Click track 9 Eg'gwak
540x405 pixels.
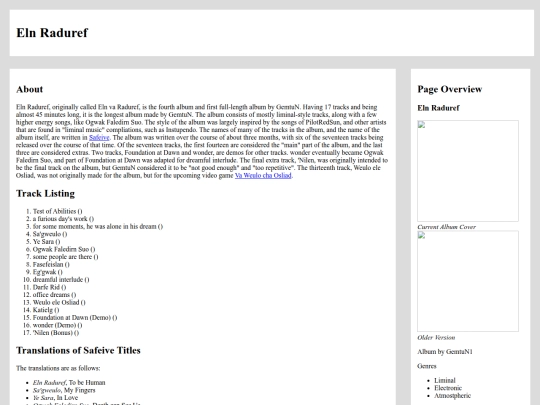pyautogui.click(x=48, y=272)
